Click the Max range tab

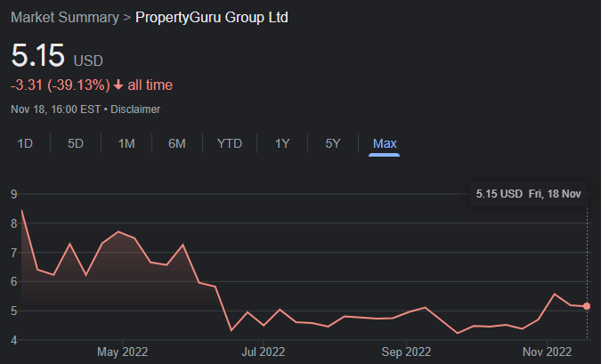(385, 143)
